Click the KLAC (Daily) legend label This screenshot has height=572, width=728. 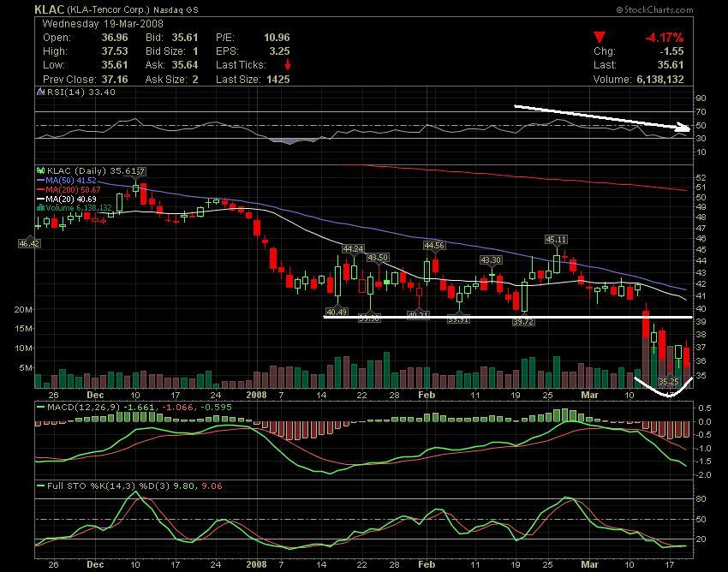click(77, 171)
